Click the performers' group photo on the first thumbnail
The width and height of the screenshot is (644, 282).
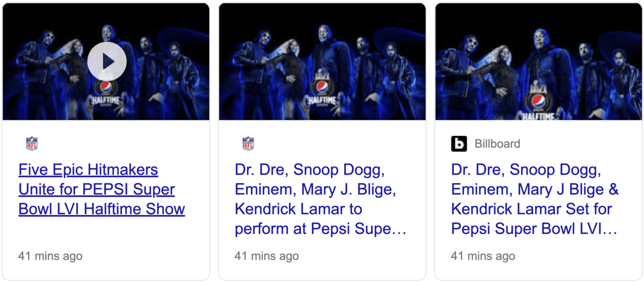pyautogui.click(x=161, y=64)
